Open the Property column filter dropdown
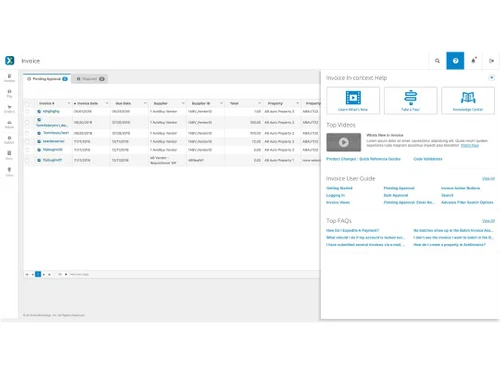500x375 pixels. point(297,103)
